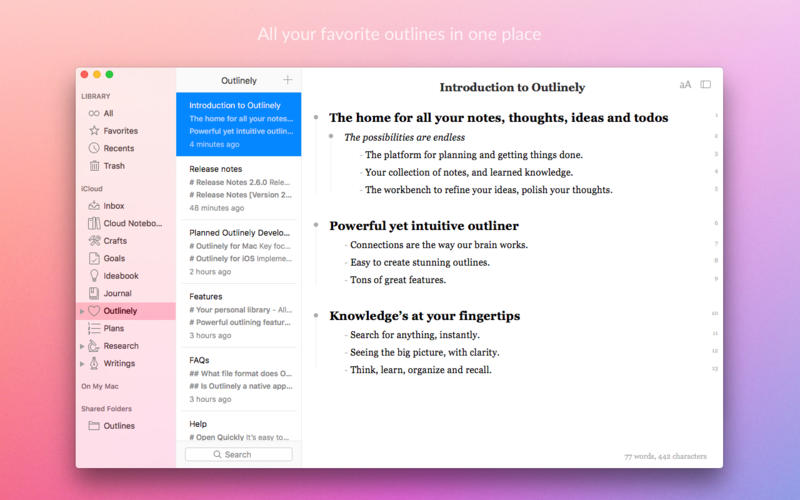This screenshot has height=500, width=800.
Task: Click the Plans list icon
Action: (x=94, y=328)
